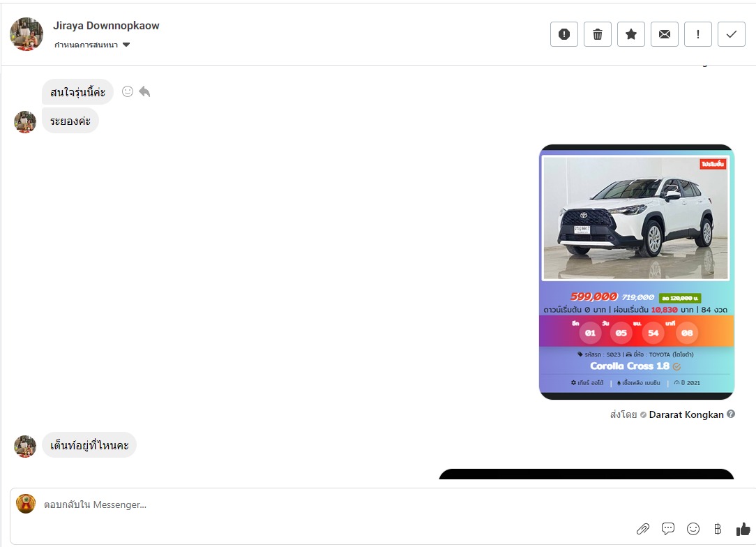Select the message เต็นท์อยู่ที่ไหนคะ
756x547 pixels.
tap(89, 444)
